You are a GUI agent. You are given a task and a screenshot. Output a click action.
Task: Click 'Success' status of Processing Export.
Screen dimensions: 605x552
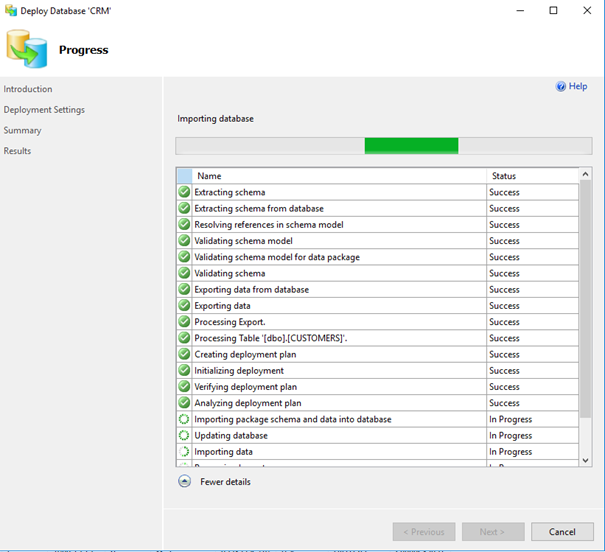[504, 322]
